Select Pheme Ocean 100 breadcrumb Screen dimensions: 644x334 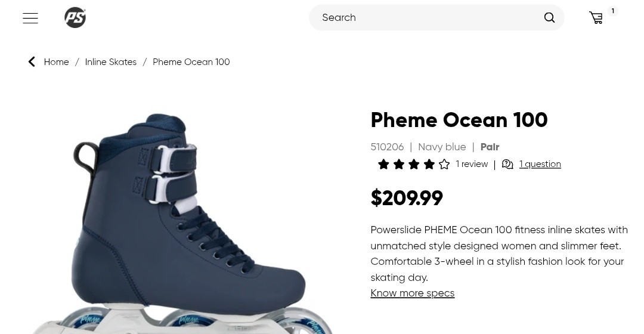(x=191, y=62)
